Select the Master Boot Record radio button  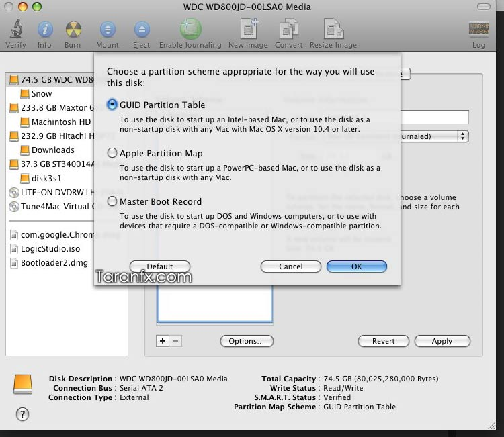(x=112, y=201)
